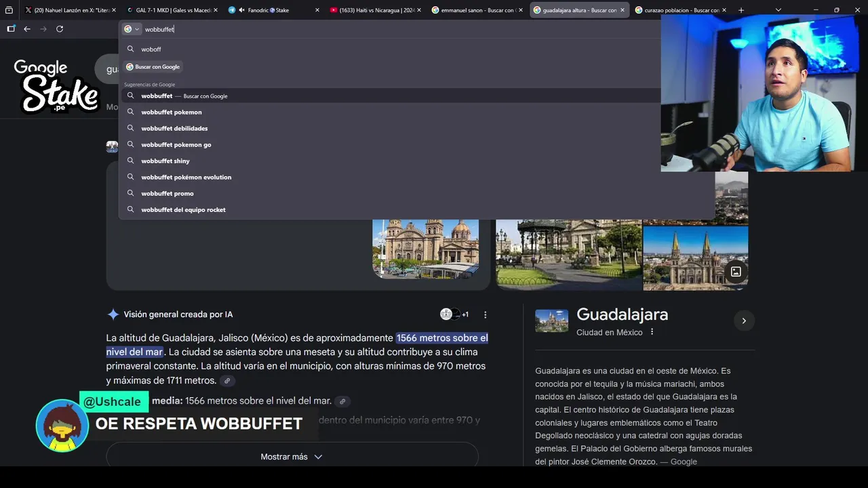Open Ciudad en México three-dot menu

652,332
